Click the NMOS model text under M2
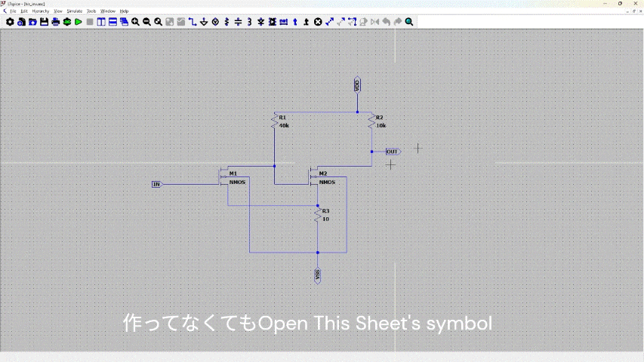Screen dimensions: 644x362 (x=328, y=183)
